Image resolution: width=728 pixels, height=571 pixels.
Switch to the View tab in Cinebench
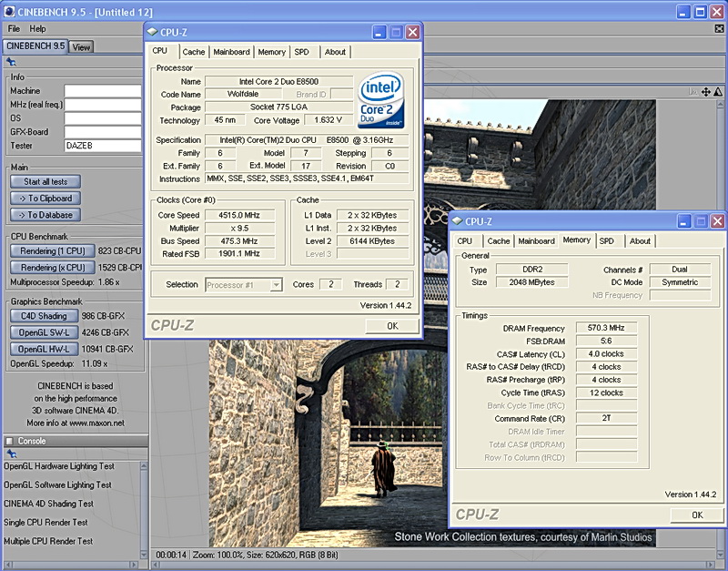click(81, 47)
